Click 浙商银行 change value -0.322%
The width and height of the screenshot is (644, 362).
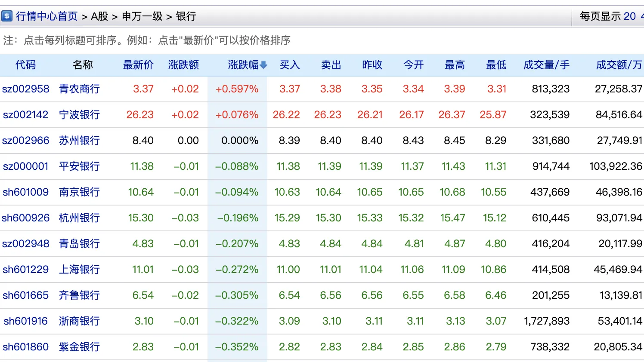click(237, 321)
